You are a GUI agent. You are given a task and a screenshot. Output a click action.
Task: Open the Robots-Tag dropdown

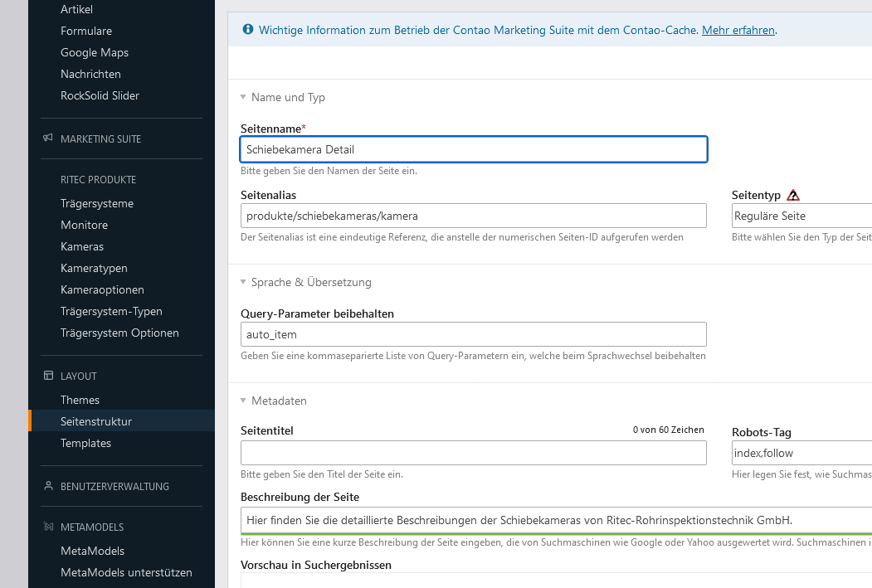click(801, 453)
